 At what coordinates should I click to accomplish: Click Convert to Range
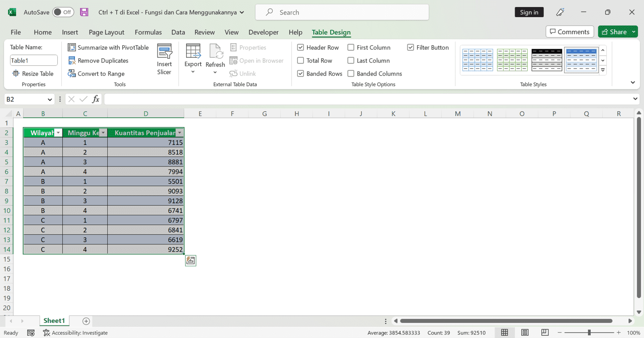[96, 73]
